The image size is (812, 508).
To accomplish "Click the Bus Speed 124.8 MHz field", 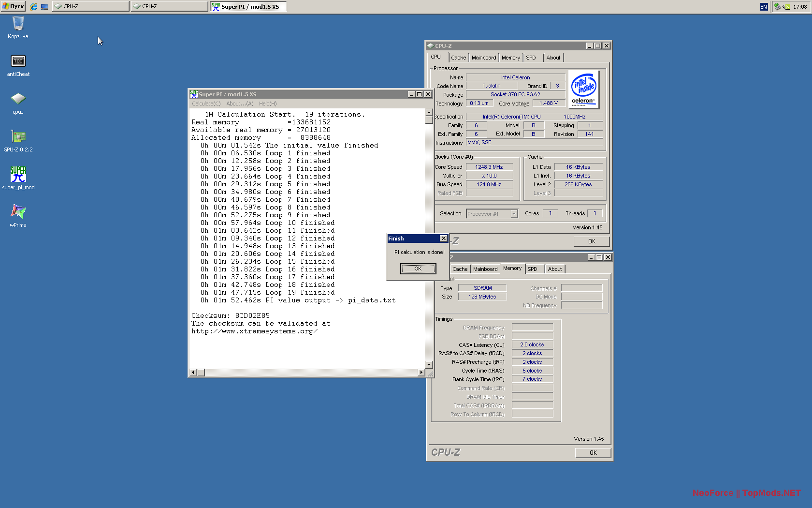I will click(489, 184).
